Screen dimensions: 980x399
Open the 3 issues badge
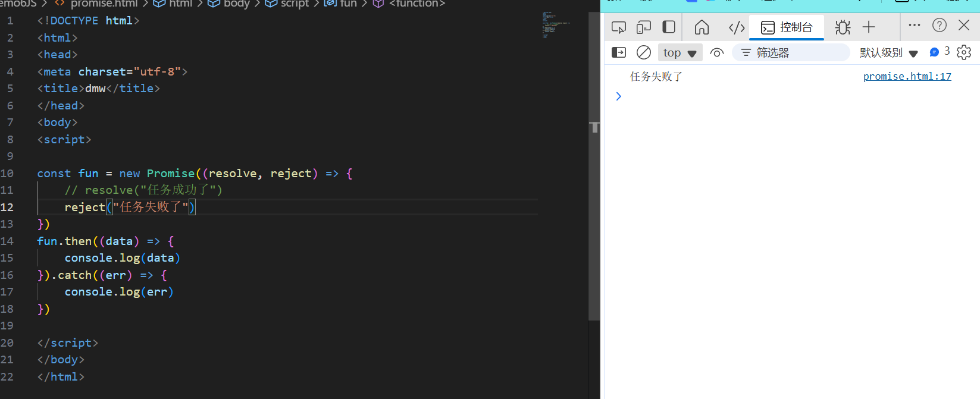940,52
